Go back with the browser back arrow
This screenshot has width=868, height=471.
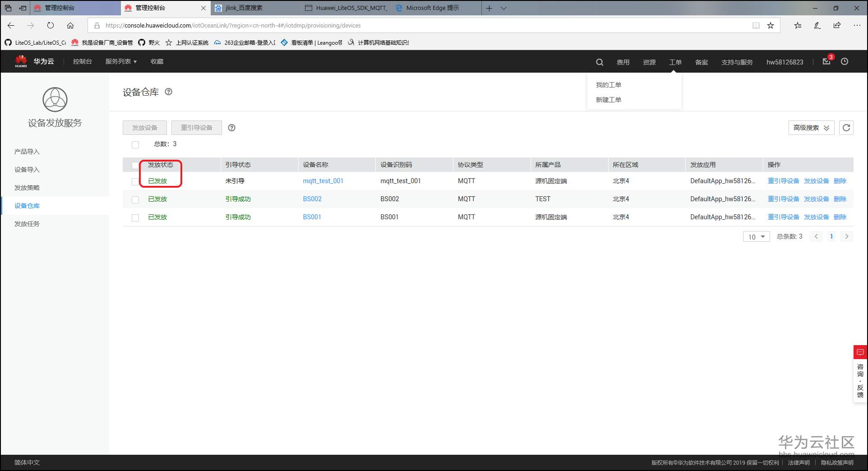click(11, 25)
